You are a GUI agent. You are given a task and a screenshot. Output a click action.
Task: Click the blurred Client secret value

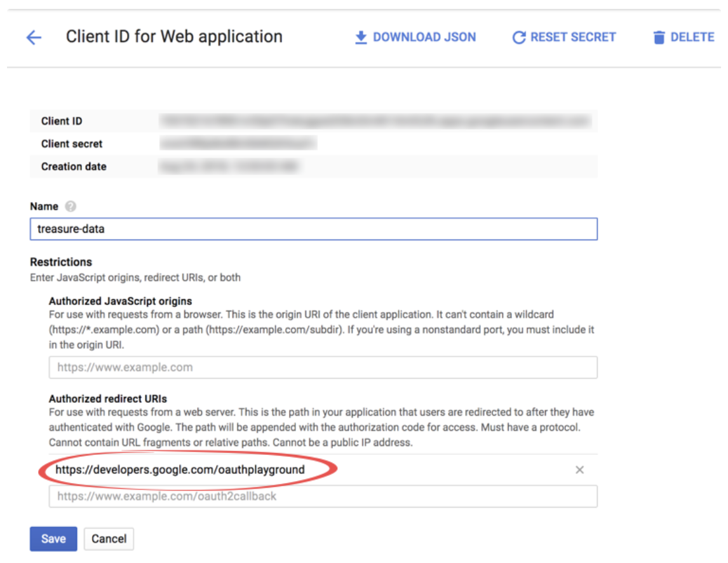pyautogui.click(x=238, y=144)
